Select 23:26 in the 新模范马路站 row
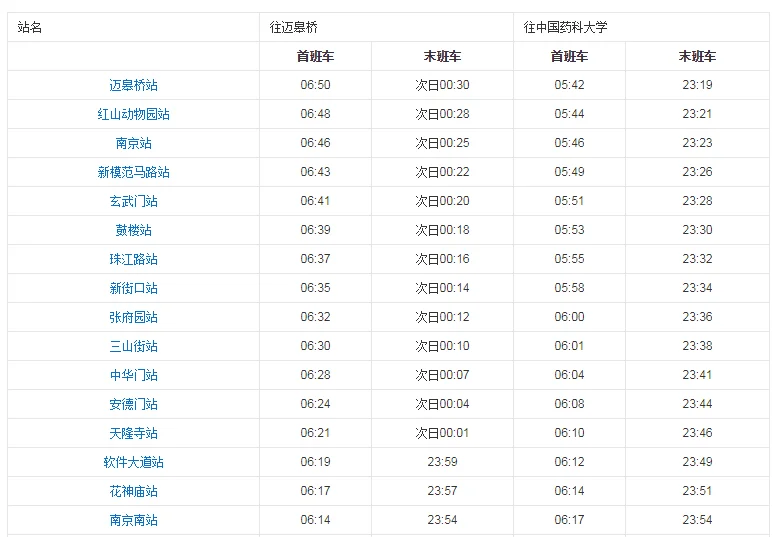784x537 pixels. point(698,172)
